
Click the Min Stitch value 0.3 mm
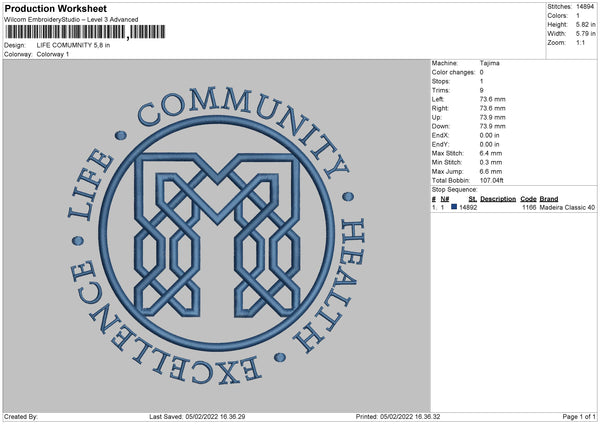pos(491,162)
